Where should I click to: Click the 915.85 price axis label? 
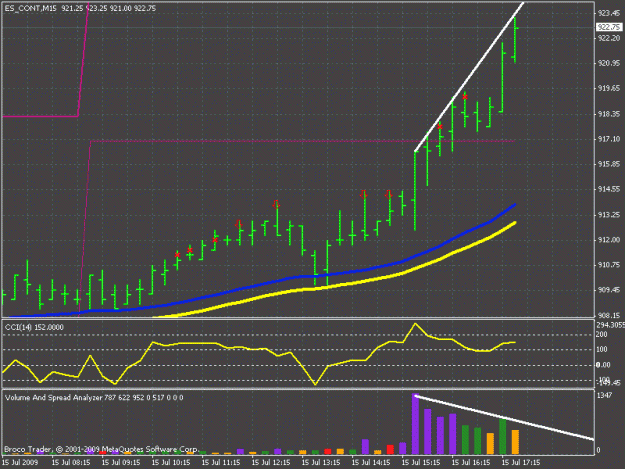[609, 164]
